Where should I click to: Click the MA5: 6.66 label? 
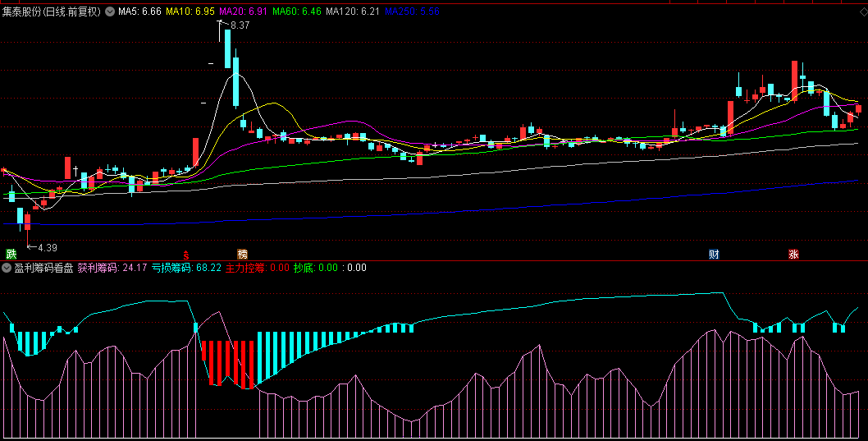pyautogui.click(x=139, y=11)
